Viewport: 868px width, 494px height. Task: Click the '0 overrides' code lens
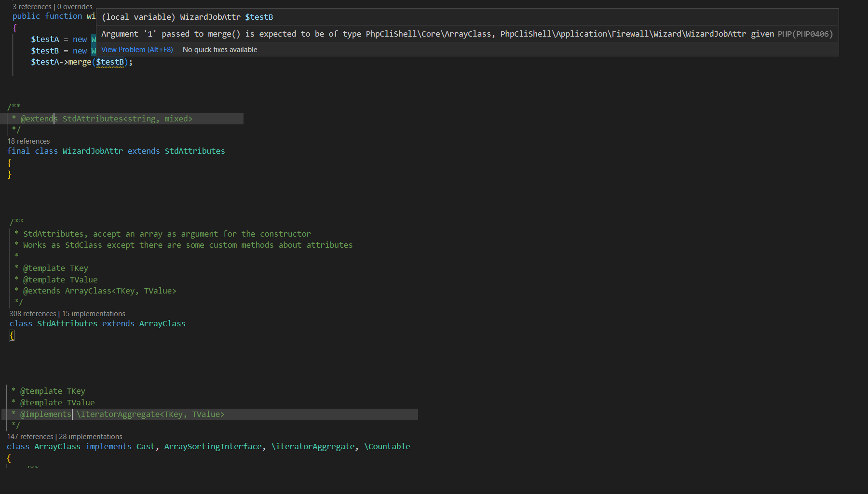[75, 7]
